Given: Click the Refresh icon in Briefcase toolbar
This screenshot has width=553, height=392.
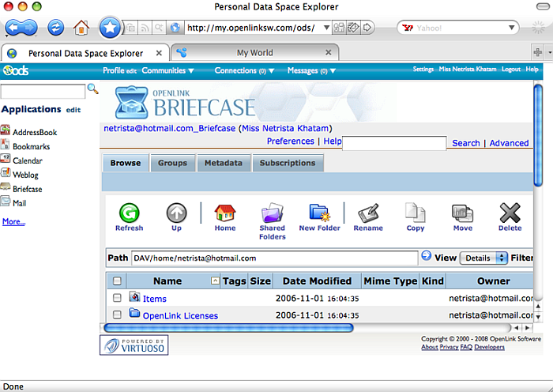Looking at the screenshot, I should coord(129,213).
